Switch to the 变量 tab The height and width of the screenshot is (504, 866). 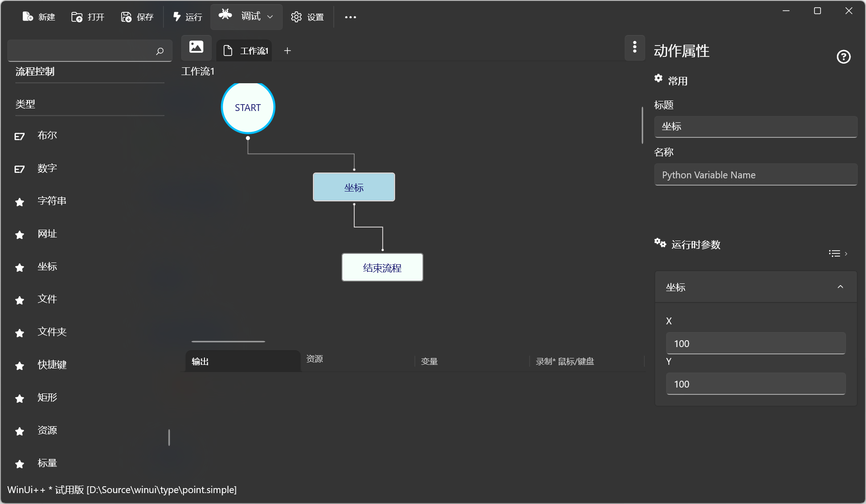[x=429, y=361]
